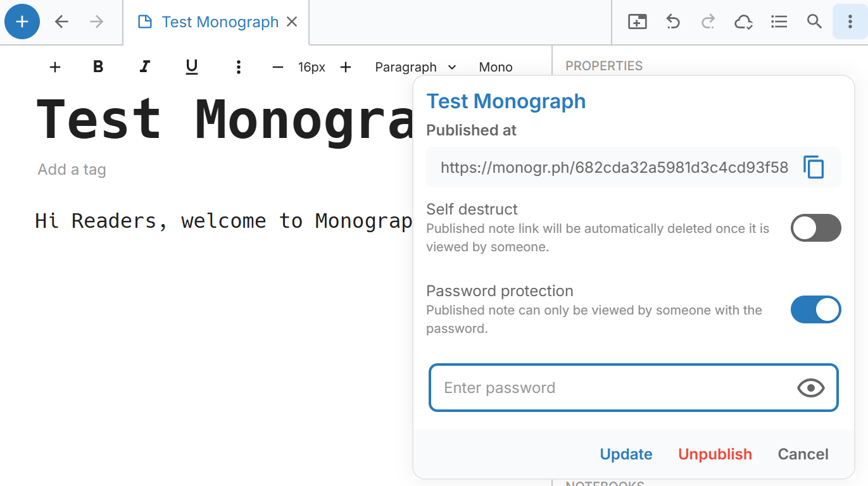Open the Paragraph style dropdown
Viewport: 868px width, 486px height.
pyautogui.click(x=415, y=66)
